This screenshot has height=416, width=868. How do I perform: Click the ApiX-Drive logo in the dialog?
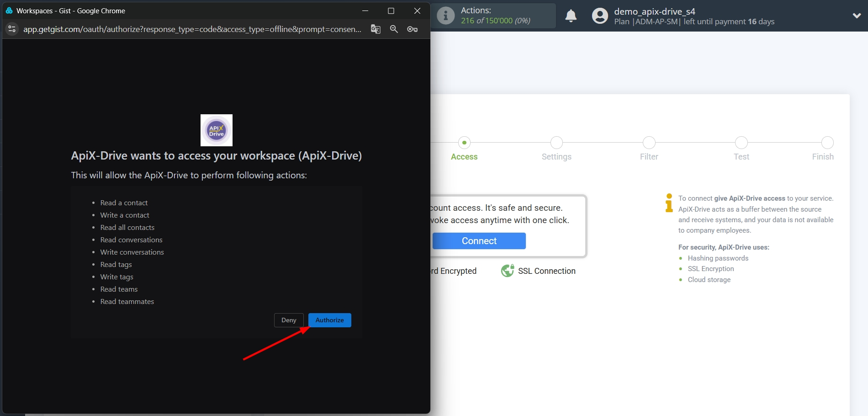coord(216,130)
